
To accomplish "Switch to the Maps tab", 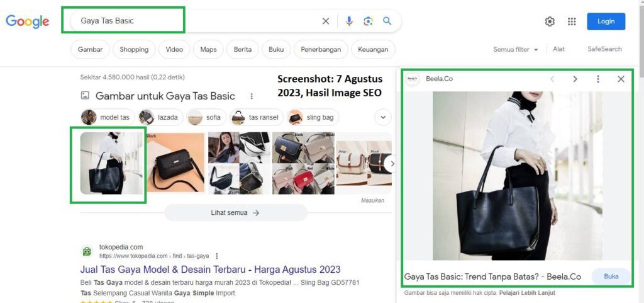I will 208,49.
